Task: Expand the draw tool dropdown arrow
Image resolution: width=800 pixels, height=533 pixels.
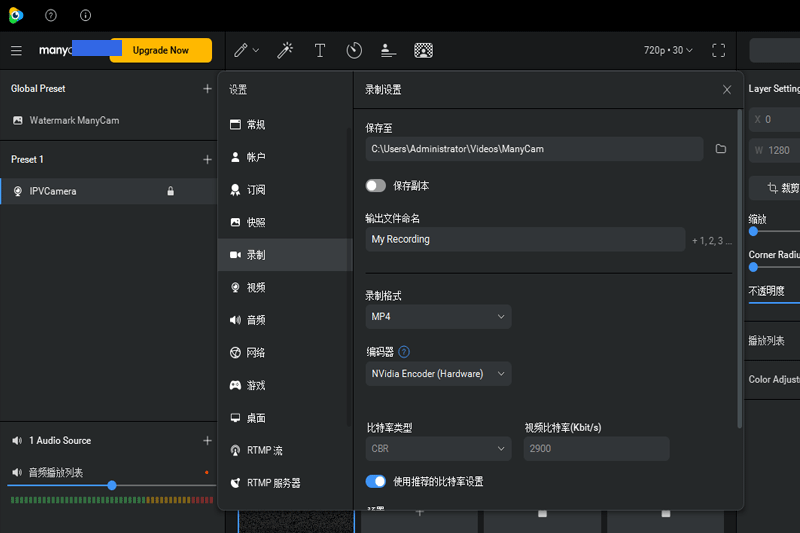Action: [256, 50]
